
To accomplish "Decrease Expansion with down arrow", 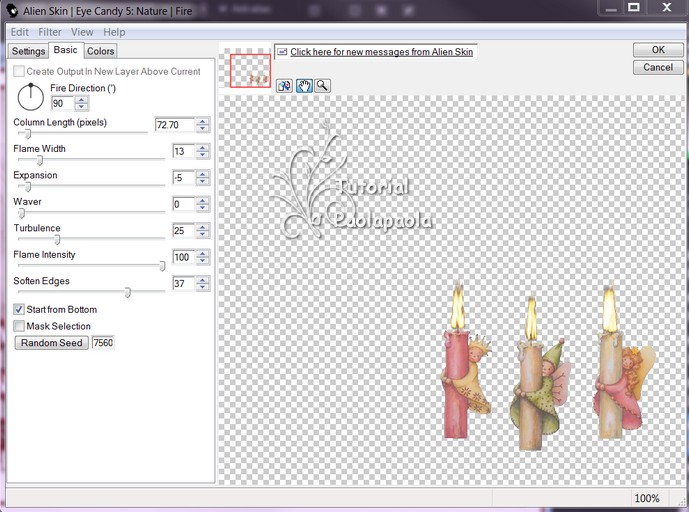I will pos(202,181).
